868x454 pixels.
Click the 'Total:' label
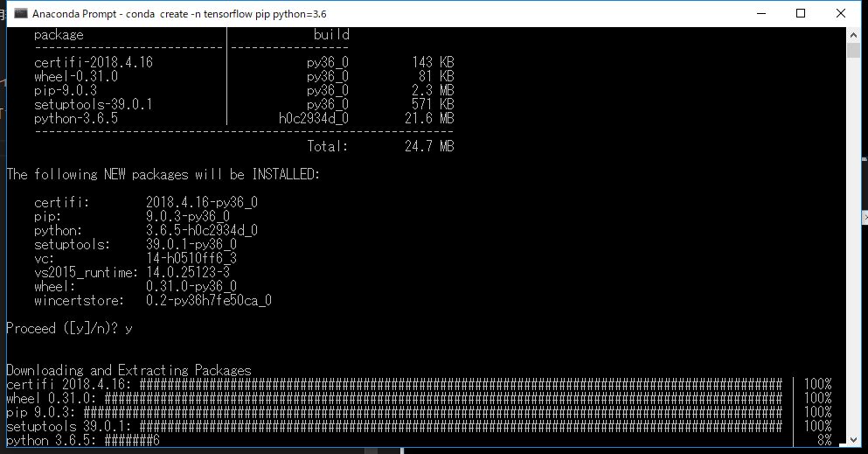328,146
